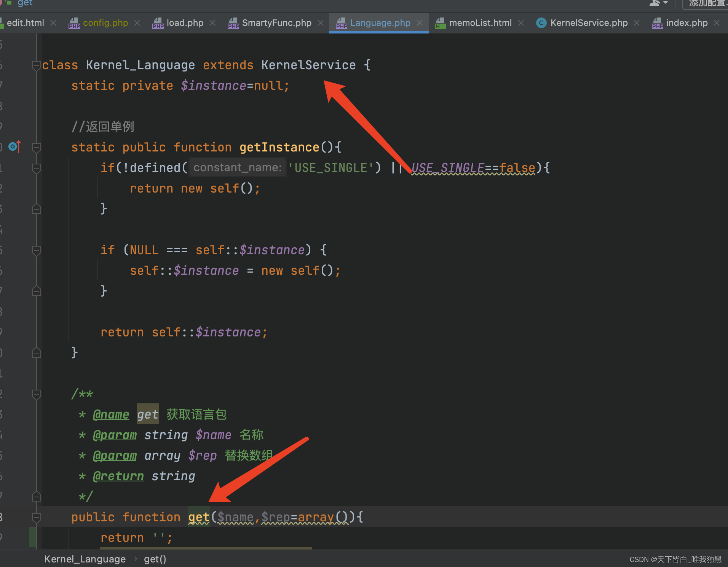
Task: Collapse the /** doc comment fold marker
Action: click(37, 394)
